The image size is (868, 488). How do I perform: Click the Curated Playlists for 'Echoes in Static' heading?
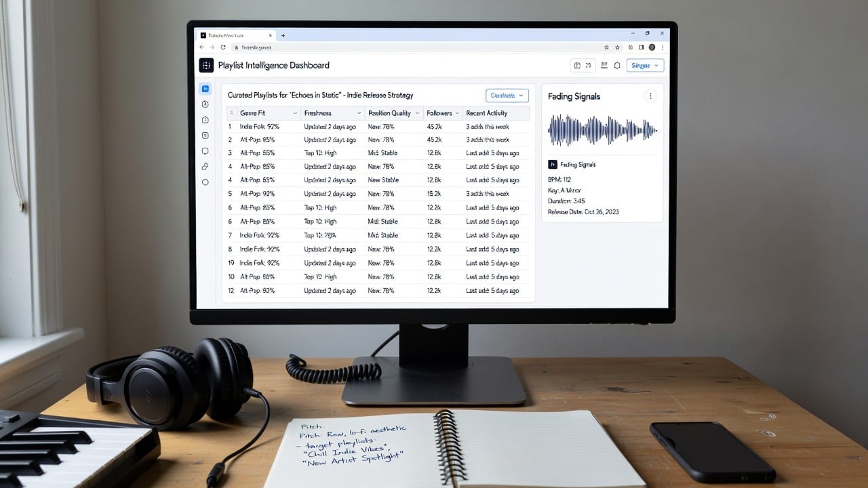[x=321, y=96]
